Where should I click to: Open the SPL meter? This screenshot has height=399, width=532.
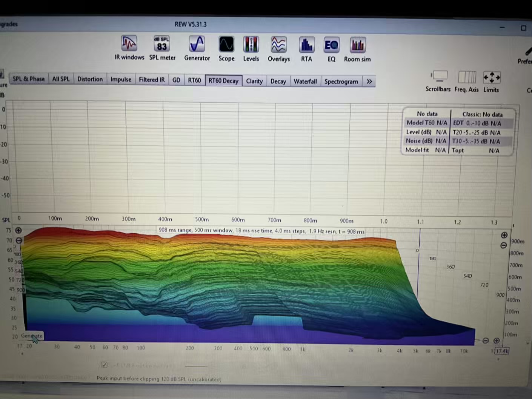click(162, 45)
